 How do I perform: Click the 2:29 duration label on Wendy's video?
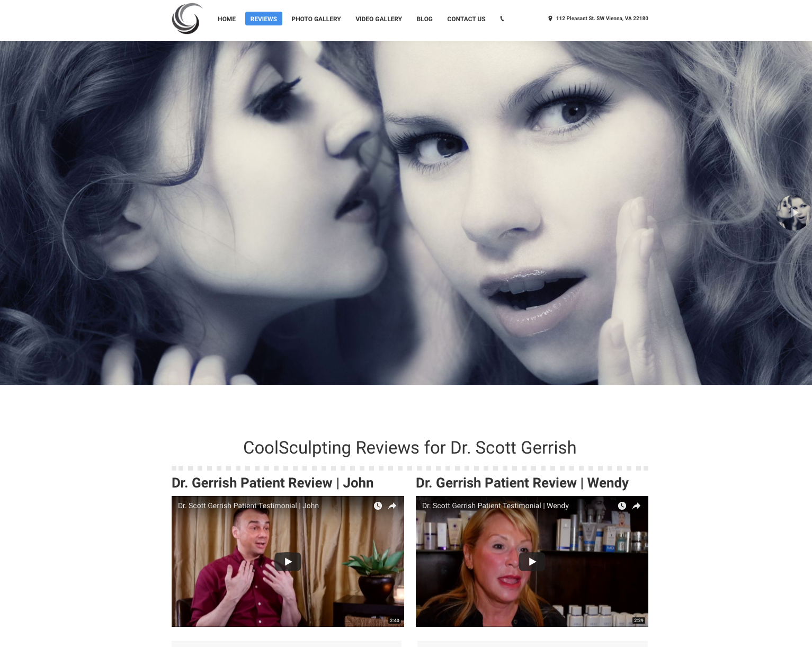tap(639, 621)
